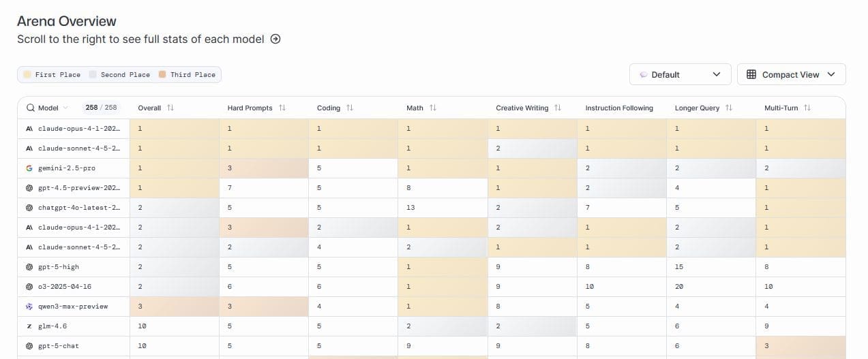Click the search magnifier in Model header
The width and height of the screenshot is (868, 359).
[x=31, y=108]
